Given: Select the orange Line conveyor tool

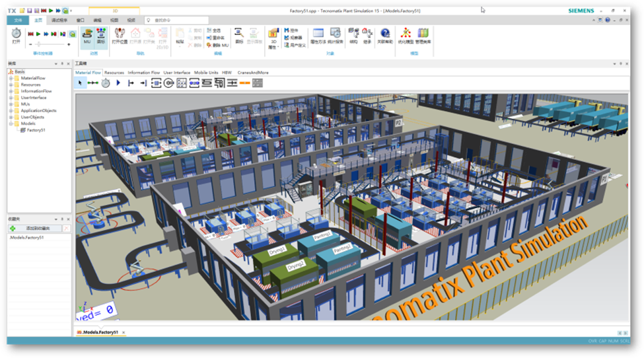Looking at the screenshot, I should (x=245, y=83).
